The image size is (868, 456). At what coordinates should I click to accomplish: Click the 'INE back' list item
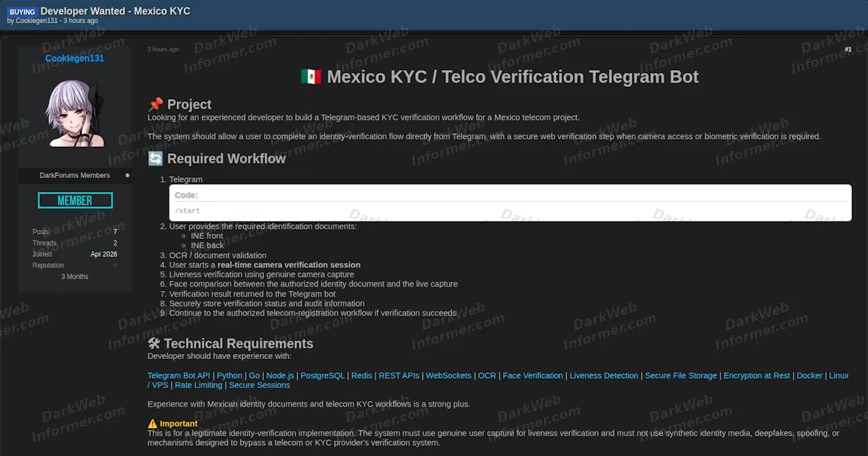point(208,245)
